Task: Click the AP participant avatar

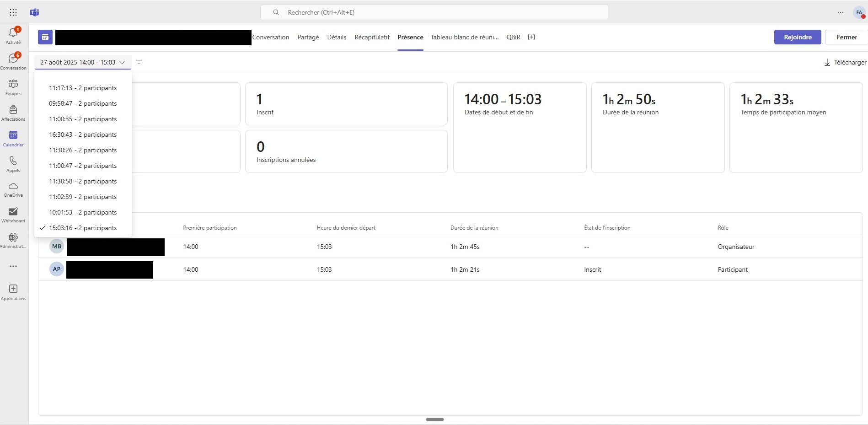Action: tap(57, 269)
